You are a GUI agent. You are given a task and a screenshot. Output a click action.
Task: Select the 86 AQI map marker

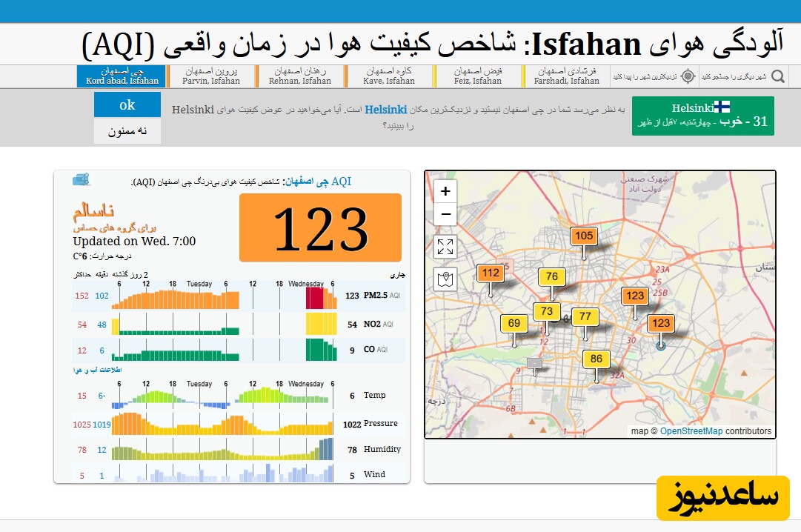pos(596,359)
